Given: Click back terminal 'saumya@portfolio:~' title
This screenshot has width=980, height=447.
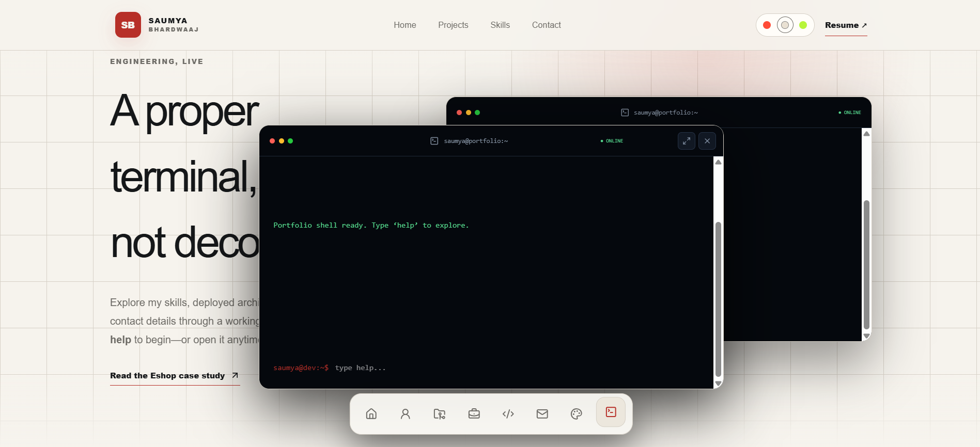Looking at the screenshot, I should [x=666, y=113].
